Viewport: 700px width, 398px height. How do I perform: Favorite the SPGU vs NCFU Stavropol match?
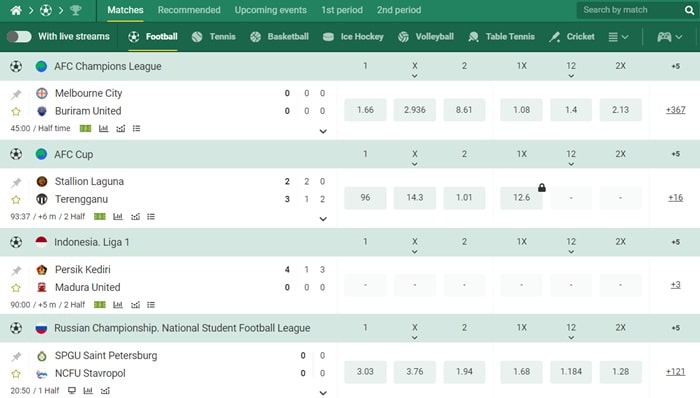[x=16, y=373]
